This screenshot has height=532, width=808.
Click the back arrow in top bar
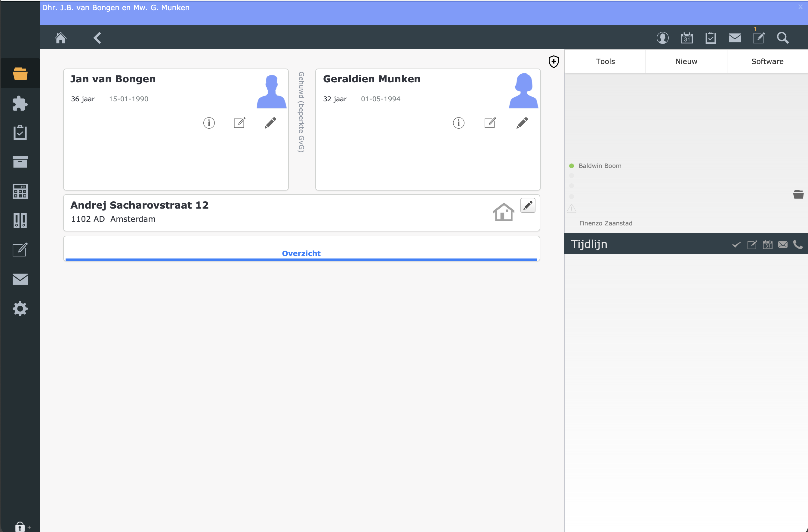point(97,38)
